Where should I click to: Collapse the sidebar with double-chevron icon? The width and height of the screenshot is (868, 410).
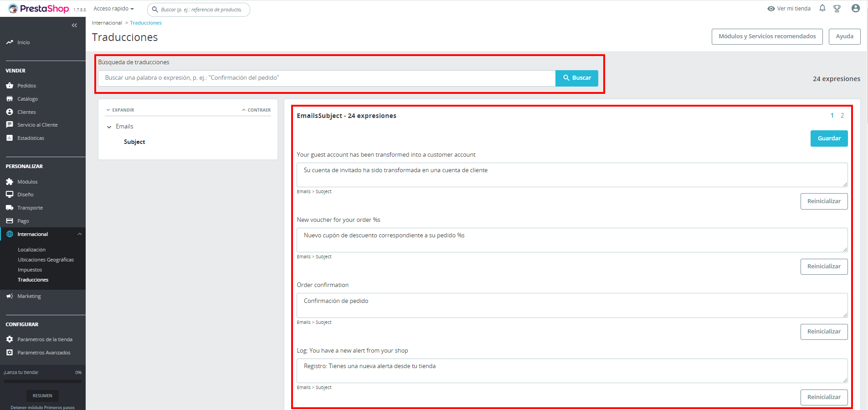(74, 26)
